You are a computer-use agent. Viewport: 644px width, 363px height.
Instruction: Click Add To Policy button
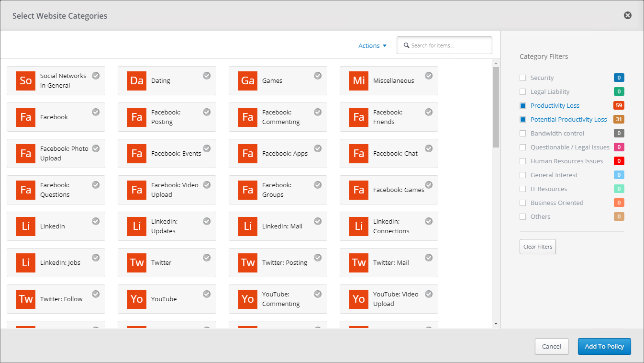pyautogui.click(x=604, y=346)
